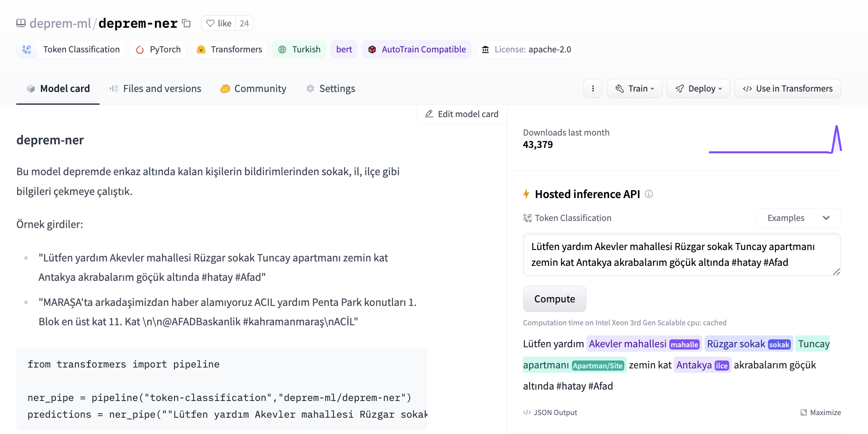Expand the Train dropdown
This screenshot has width=868, height=434.
(634, 88)
